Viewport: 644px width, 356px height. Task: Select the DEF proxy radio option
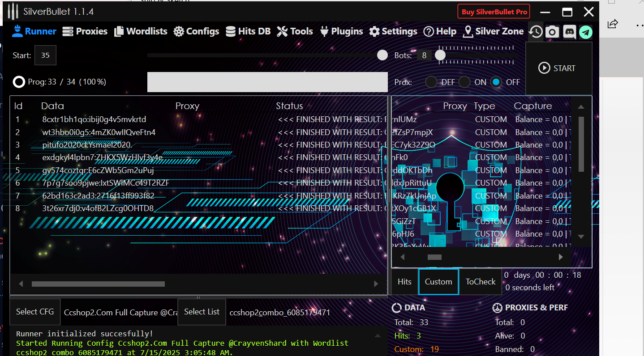point(431,82)
